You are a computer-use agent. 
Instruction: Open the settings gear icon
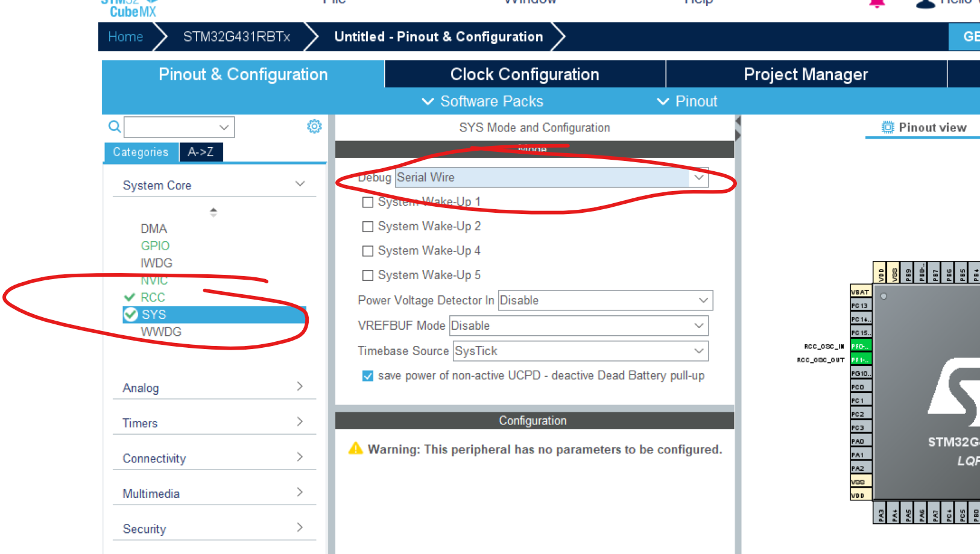314,126
